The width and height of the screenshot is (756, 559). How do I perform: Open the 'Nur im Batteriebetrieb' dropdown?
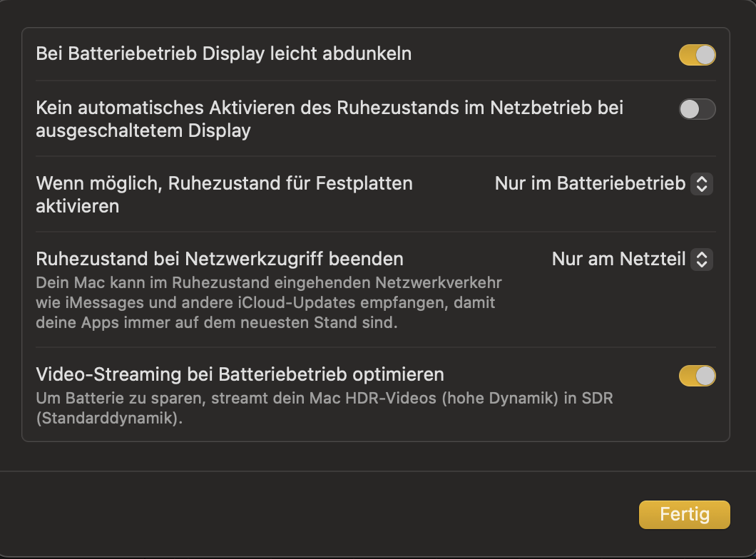[603, 184]
